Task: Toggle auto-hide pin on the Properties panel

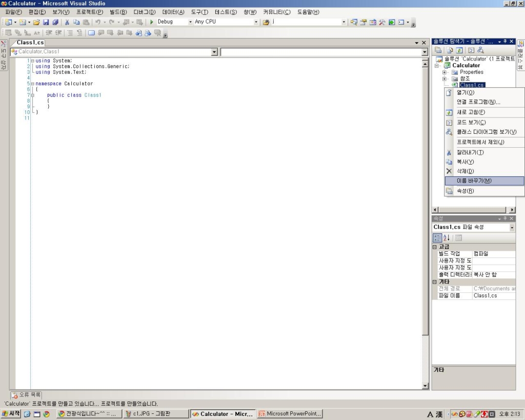Action: coord(505,218)
